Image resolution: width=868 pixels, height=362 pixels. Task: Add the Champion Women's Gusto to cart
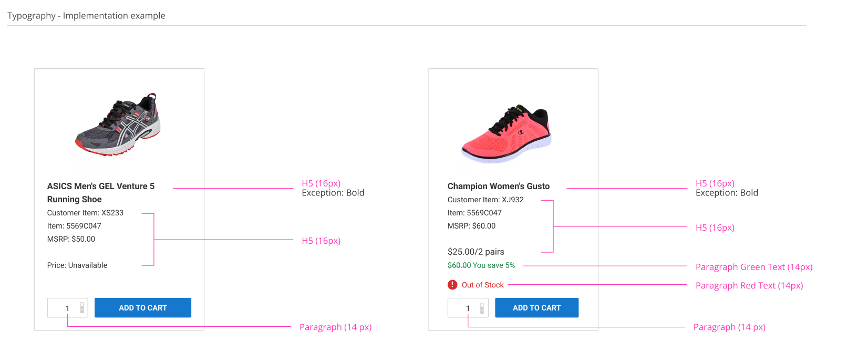(536, 308)
